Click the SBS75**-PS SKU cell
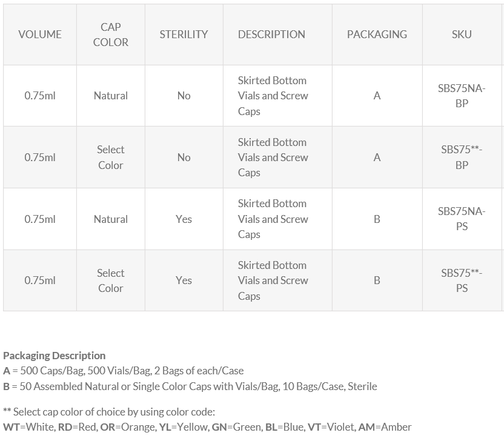The image size is (504, 444). pyautogui.click(x=462, y=280)
